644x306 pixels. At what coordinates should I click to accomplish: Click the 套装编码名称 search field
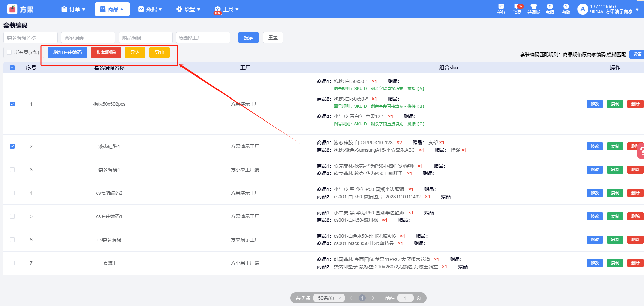click(x=30, y=38)
